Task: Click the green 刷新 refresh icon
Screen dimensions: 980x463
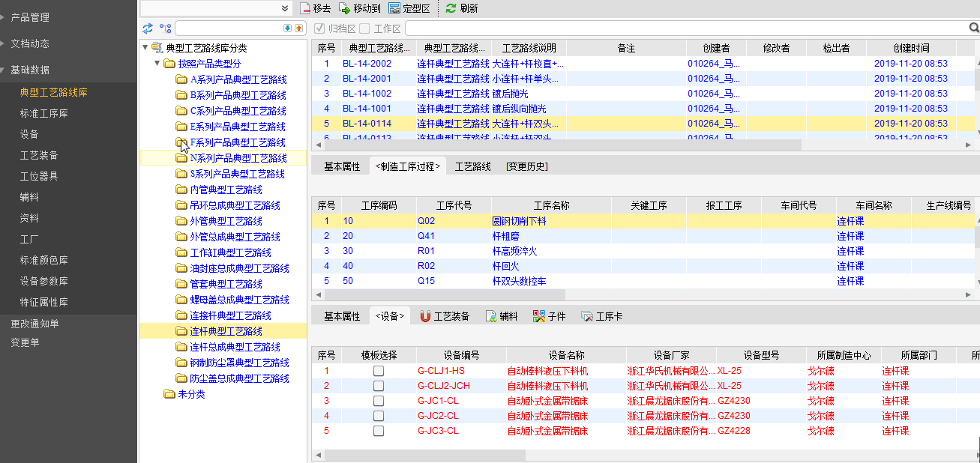Action: (x=451, y=8)
